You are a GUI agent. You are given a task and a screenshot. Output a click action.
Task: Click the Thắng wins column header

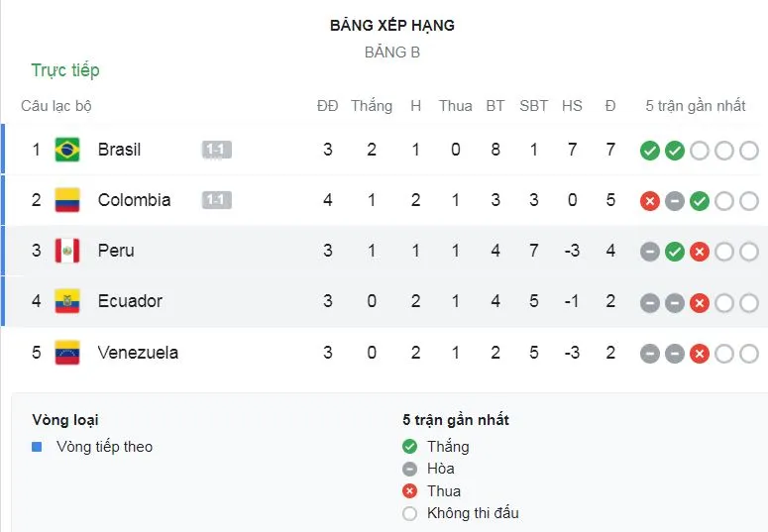point(372,106)
